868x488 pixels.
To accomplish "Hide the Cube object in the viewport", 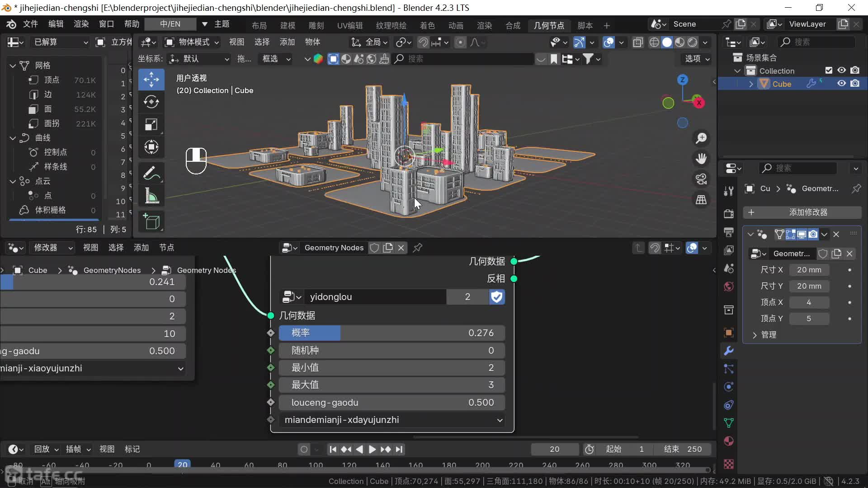I will point(841,84).
